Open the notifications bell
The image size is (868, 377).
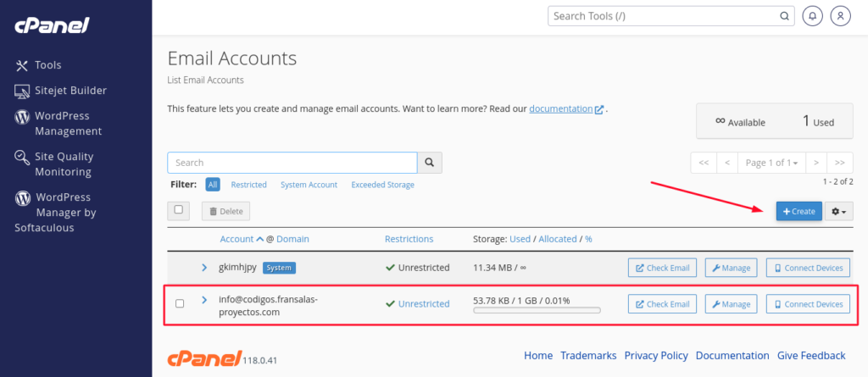coord(813,16)
